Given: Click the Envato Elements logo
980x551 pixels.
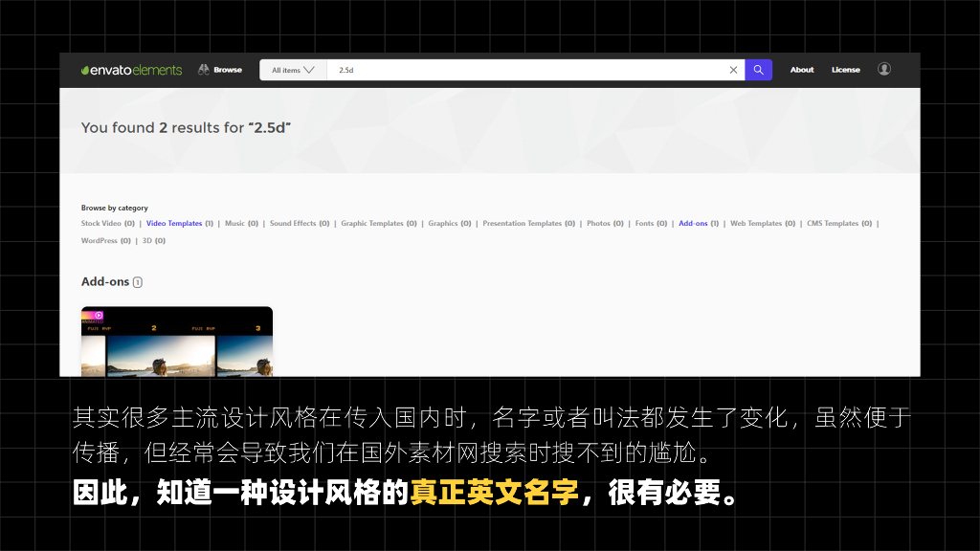Looking at the screenshot, I should click(131, 69).
